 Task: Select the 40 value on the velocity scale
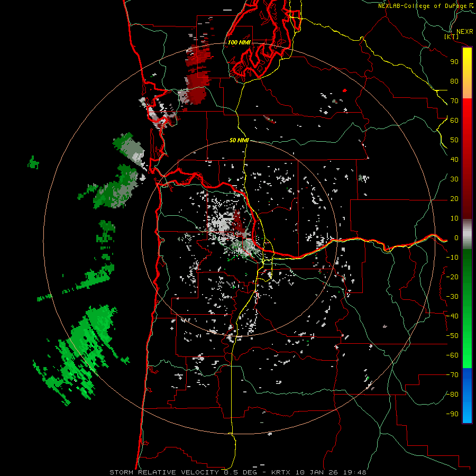pos(454,160)
